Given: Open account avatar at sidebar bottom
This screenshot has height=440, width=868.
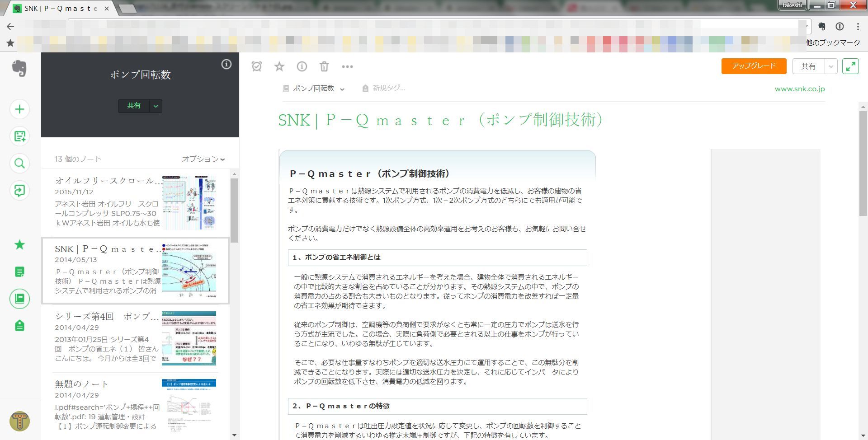Looking at the screenshot, I should click(x=19, y=421).
